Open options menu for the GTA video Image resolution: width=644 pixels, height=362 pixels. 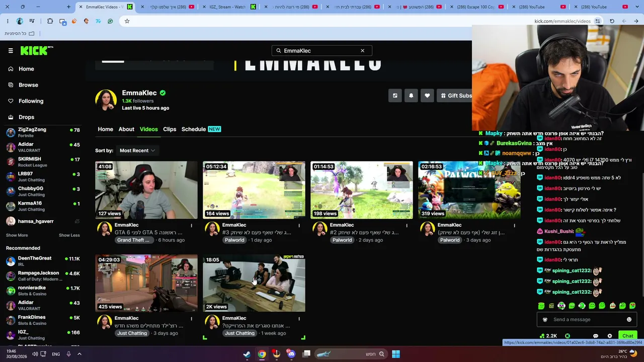tap(191, 225)
